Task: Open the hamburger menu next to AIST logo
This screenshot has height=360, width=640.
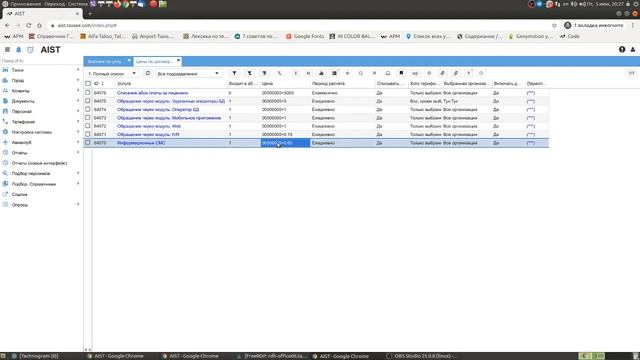Action: pos(7,49)
